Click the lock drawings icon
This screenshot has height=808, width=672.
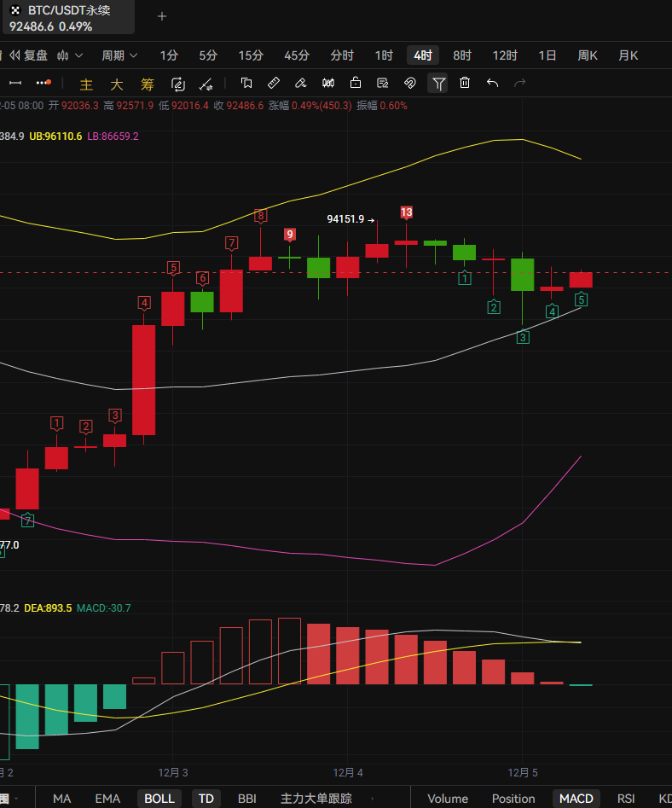click(x=356, y=83)
